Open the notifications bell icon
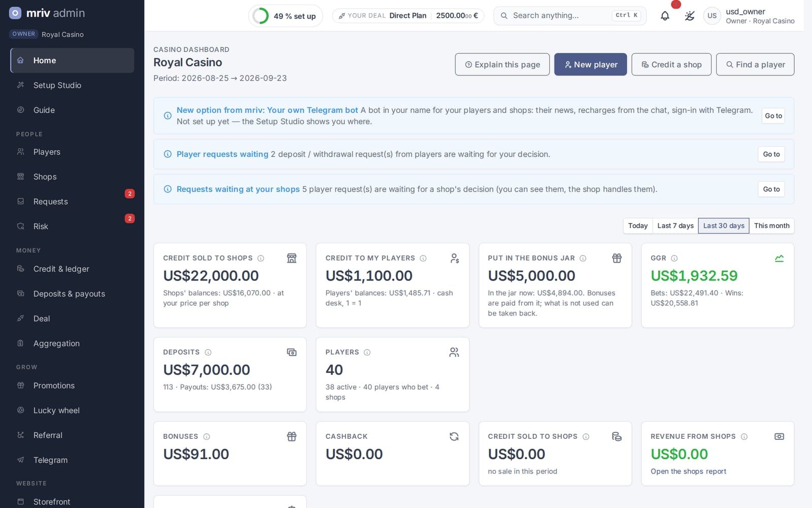The height and width of the screenshot is (508, 812). coord(665,16)
